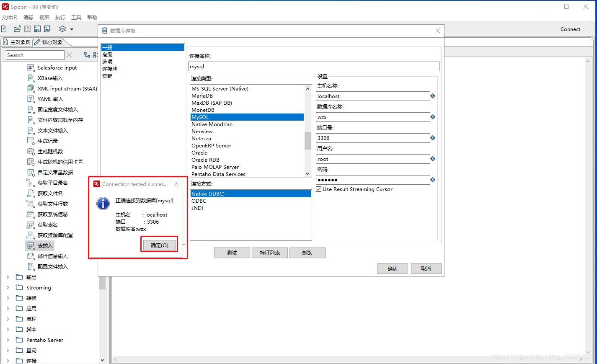The width and height of the screenshot is (597, 364).
Task: Open the 工具 menu
Action: click(x=76, y=17)
